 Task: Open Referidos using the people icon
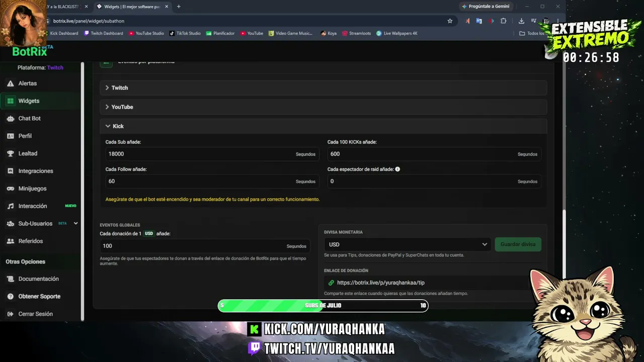(x=10, y=241)
